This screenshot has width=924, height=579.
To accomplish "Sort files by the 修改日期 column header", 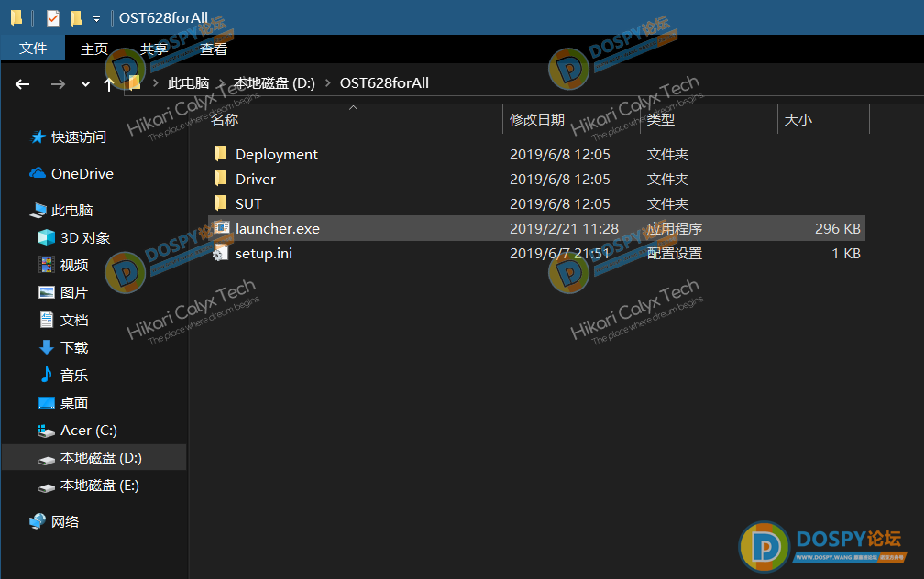I will (537, 119).
